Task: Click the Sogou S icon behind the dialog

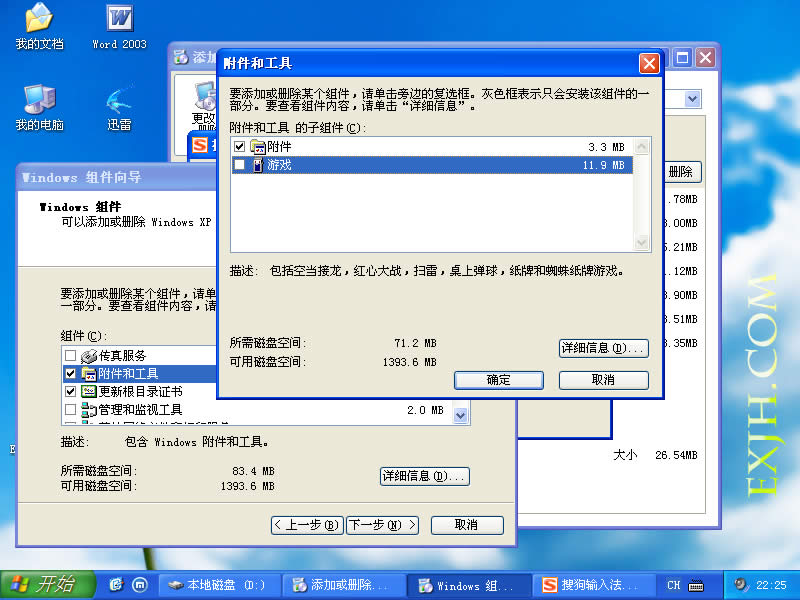Action: pyautogui.click(x=199, y=145)
